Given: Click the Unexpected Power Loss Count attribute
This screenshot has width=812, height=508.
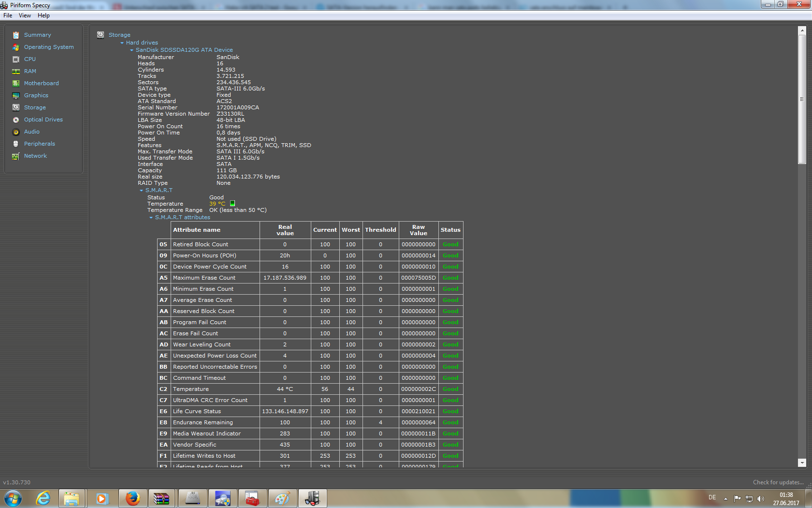Looking at the screenshot, I should [x=215, y=356].
